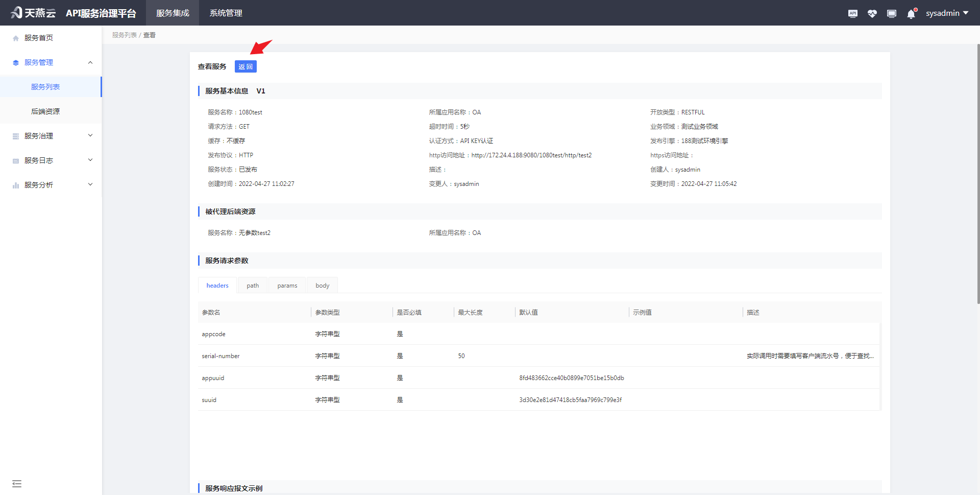Click the 服务分析 bar chart icon
The image size is (980, 495).
point(15,184)
